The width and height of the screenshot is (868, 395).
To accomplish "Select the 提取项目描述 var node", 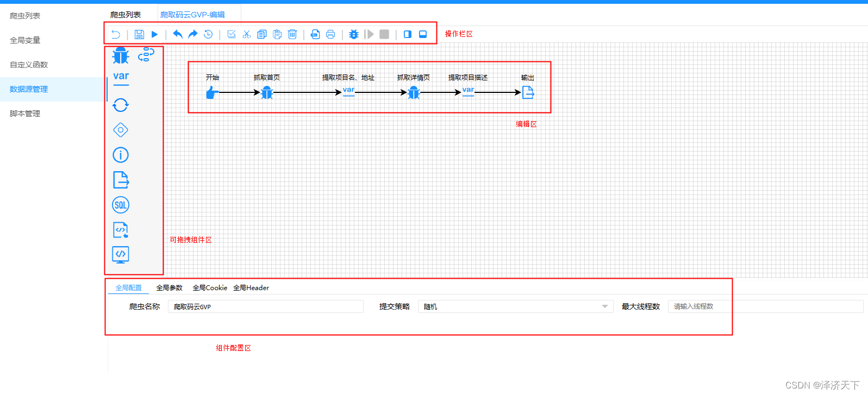I will 468,91.
